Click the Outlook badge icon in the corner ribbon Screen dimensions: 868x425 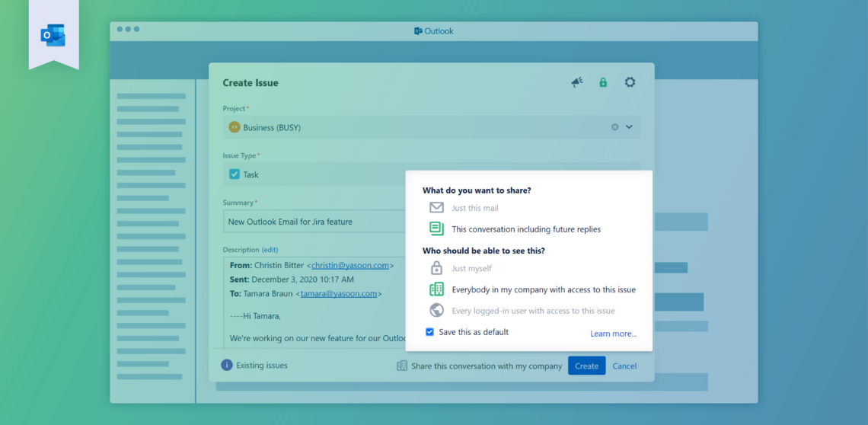pos(53,36)
